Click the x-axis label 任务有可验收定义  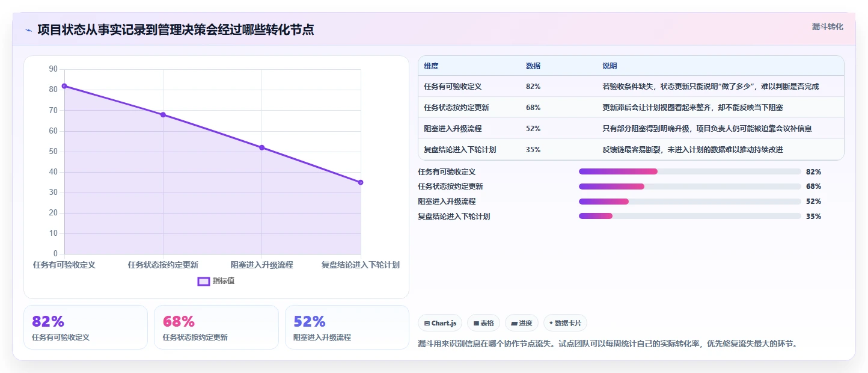64,265
